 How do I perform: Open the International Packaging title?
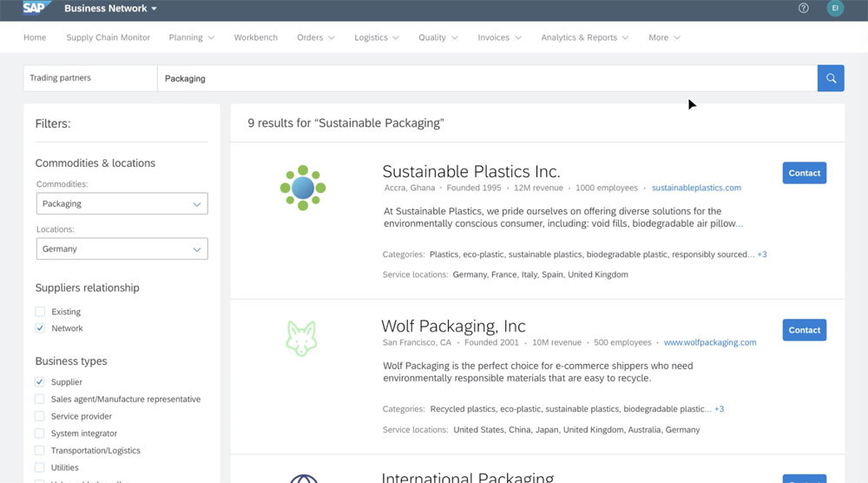click(x=468, y=478)
